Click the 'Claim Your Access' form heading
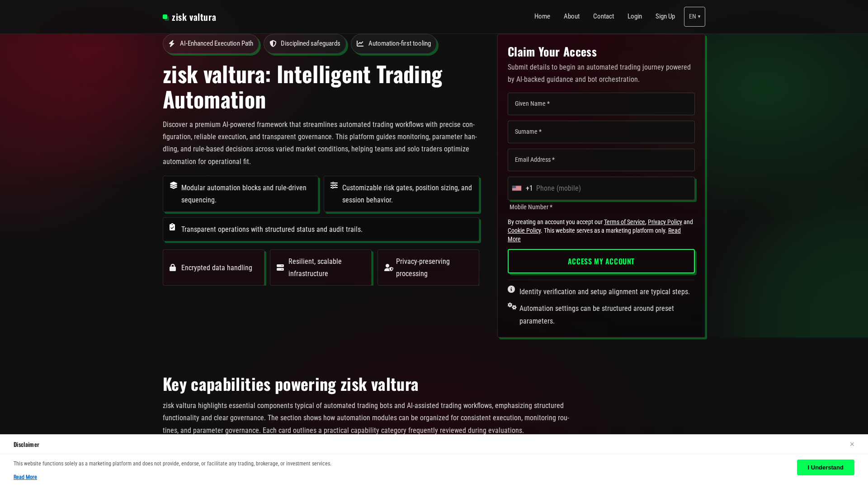Image resolution: width=868 pixels, height=488 pixels. tap(552, 52)
